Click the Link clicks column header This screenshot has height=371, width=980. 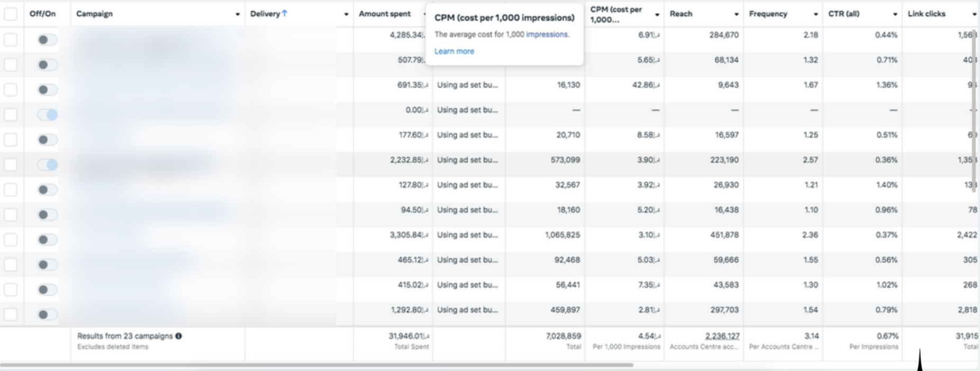click(927, 14)
